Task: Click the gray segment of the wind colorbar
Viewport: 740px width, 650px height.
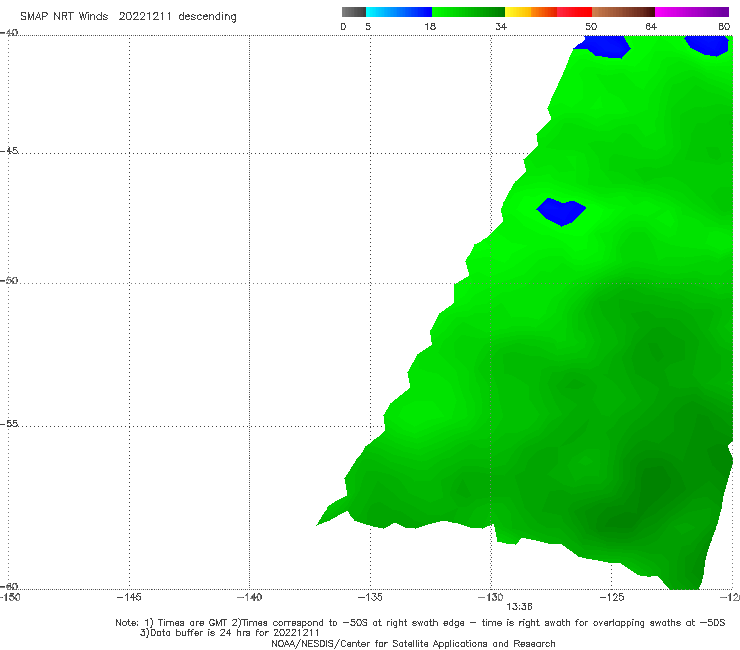Action: pos(354,12)
